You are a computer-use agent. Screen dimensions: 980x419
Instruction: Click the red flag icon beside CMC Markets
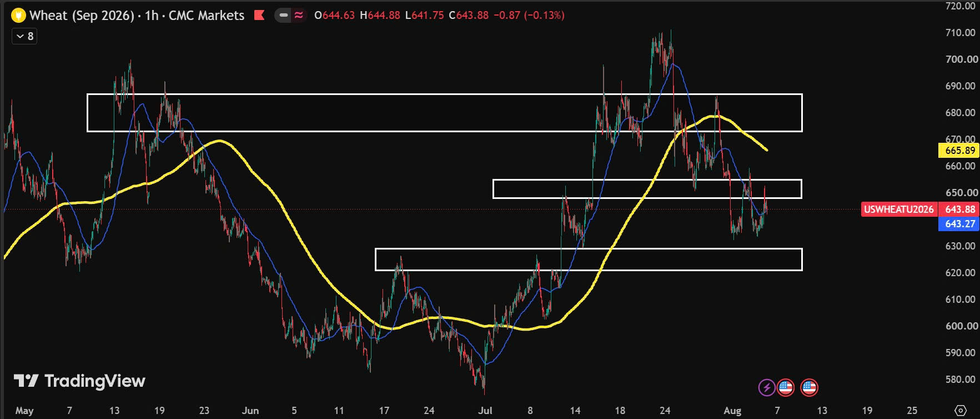(x=259, y=15)
